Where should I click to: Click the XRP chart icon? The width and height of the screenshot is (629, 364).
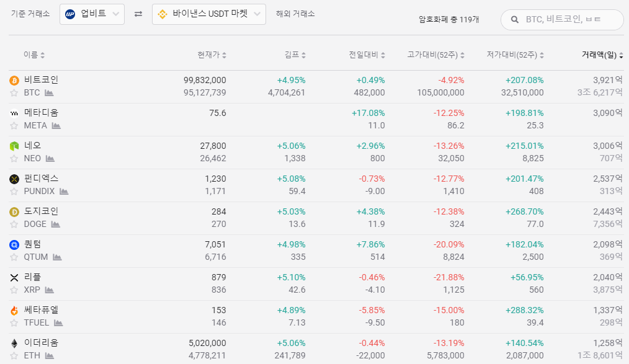[x=49, y=290]
